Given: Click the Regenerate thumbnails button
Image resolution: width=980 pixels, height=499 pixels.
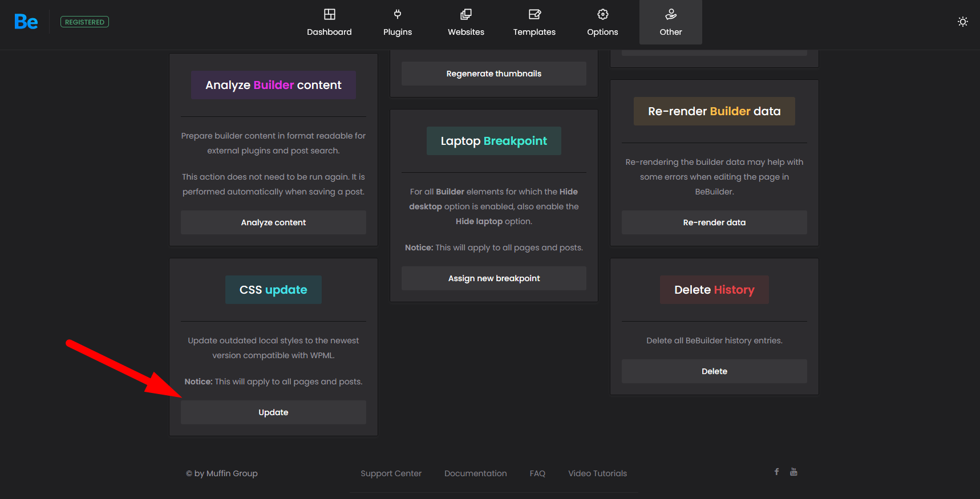Looking at the screenshot, I should click(x=493, y=74).
